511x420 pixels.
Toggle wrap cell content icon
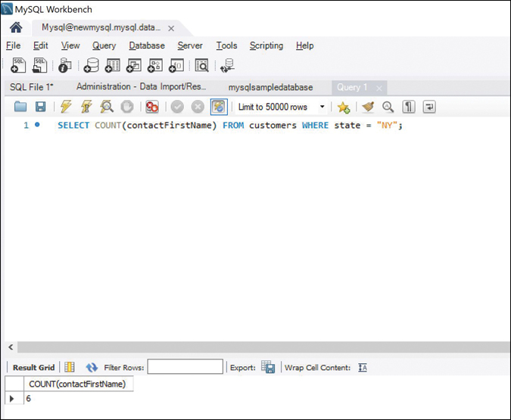[x=363, y=368]
